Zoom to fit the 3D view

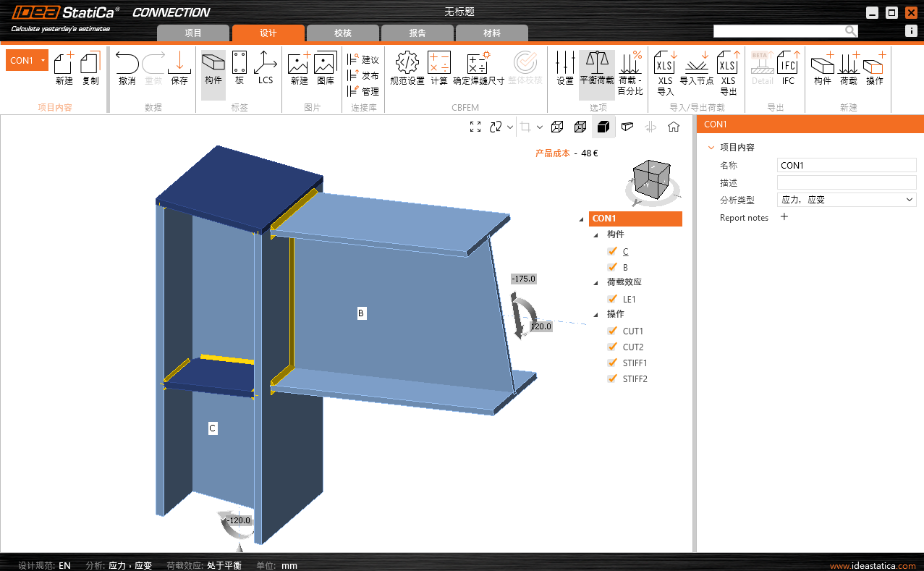click(475, 127)
